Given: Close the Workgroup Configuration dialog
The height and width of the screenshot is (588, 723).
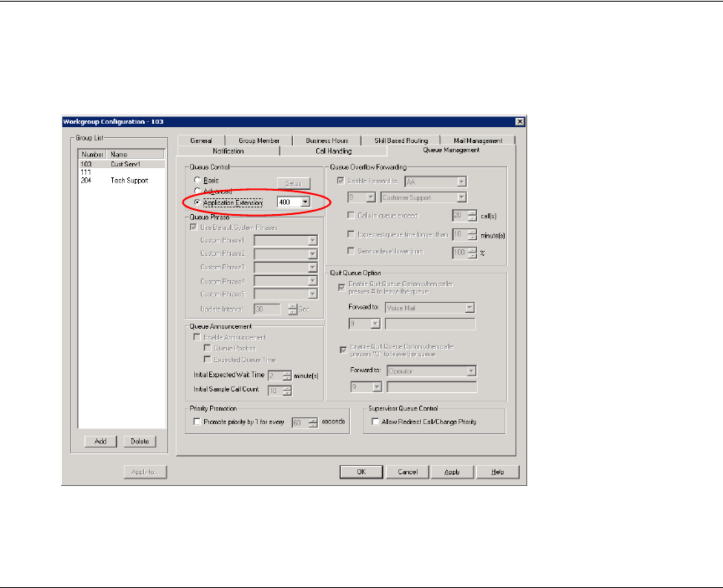Looking at the screenshot, I should (x=520, y=121).
